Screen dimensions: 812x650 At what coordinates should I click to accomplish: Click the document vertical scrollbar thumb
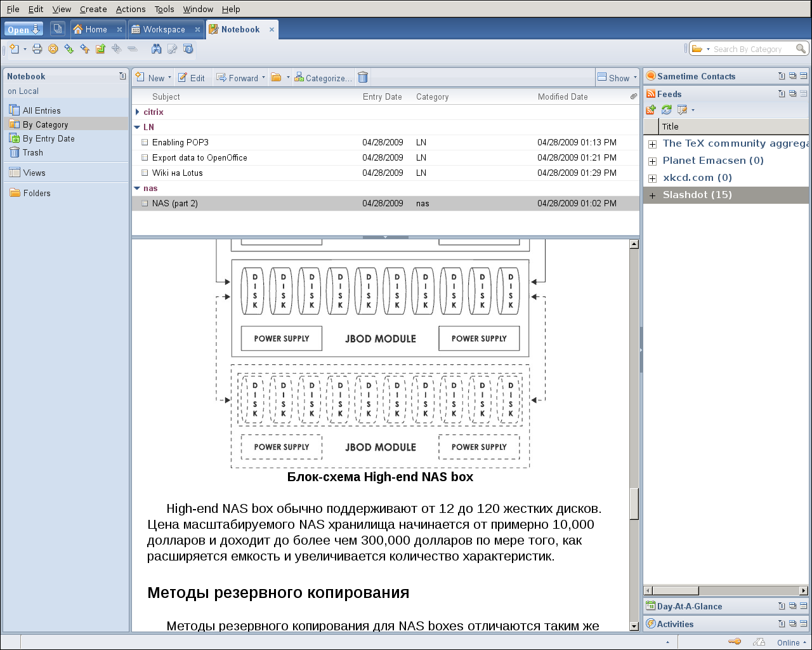pos(634,504)
